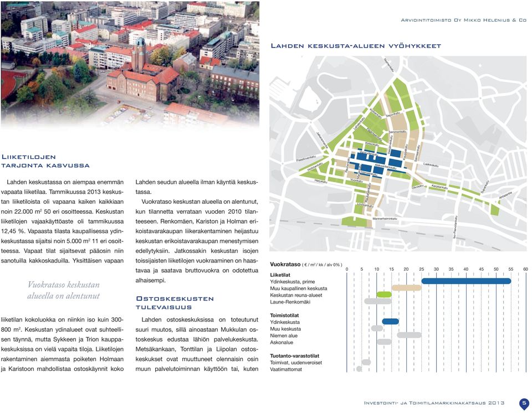The width and height of the screenshot is (532, 413).
Task: Click the 'Muu keskusta' row label
Action: coord(285,329)
